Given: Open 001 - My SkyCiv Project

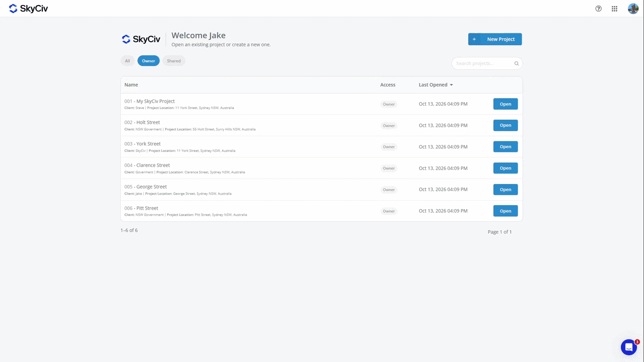Looking at the screenshot, I should tap(505, 104).
